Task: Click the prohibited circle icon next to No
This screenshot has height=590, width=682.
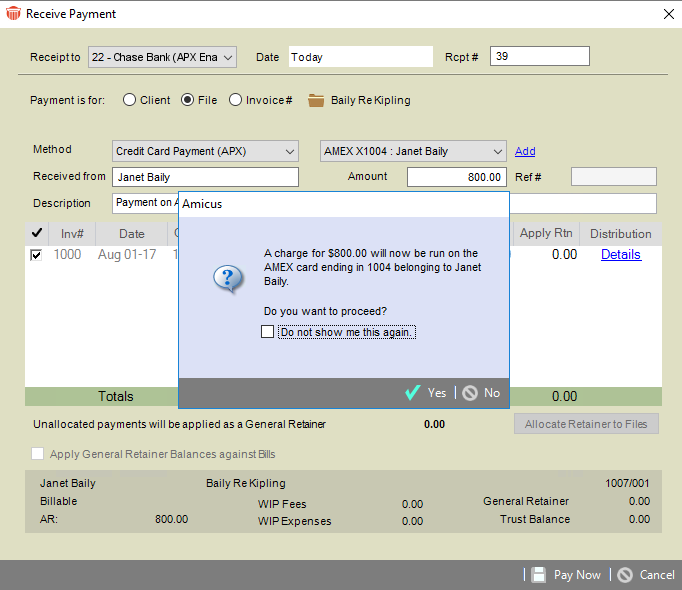Action: 470,393
